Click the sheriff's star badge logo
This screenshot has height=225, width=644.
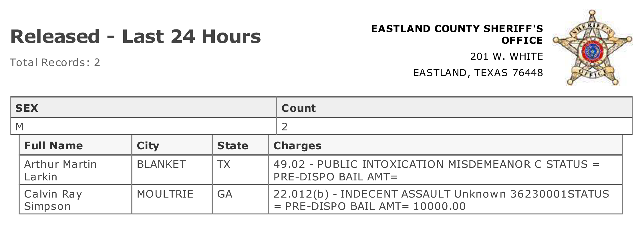(592, 48)
